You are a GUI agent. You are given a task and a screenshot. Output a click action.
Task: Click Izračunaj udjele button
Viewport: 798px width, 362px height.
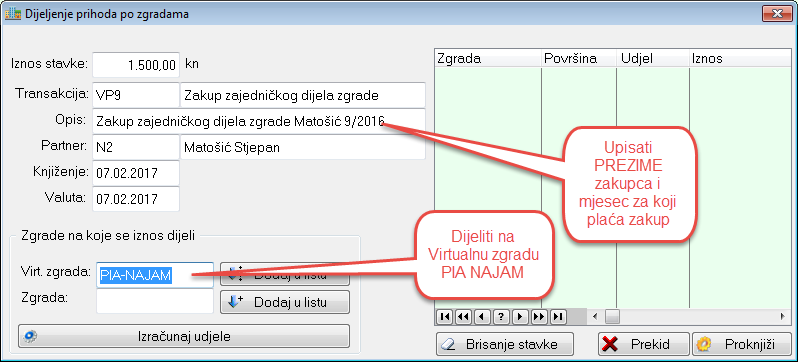pos(184,337)
